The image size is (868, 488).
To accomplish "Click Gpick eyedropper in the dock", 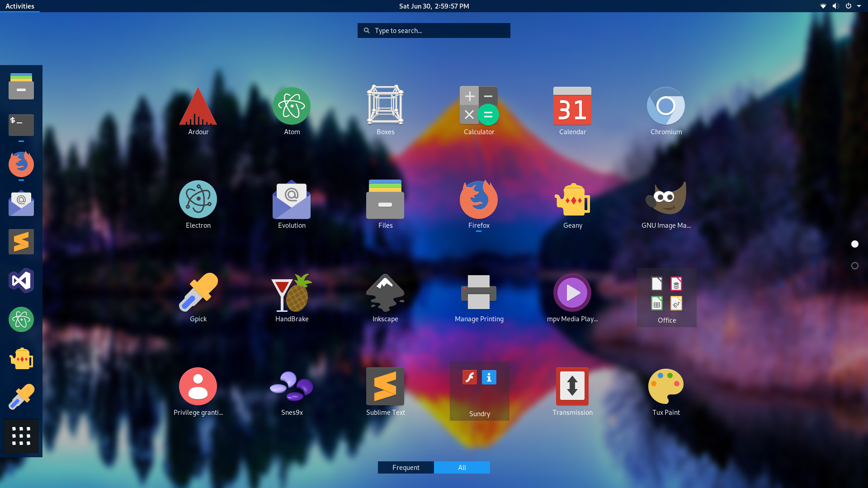I will tap(21, 397).
